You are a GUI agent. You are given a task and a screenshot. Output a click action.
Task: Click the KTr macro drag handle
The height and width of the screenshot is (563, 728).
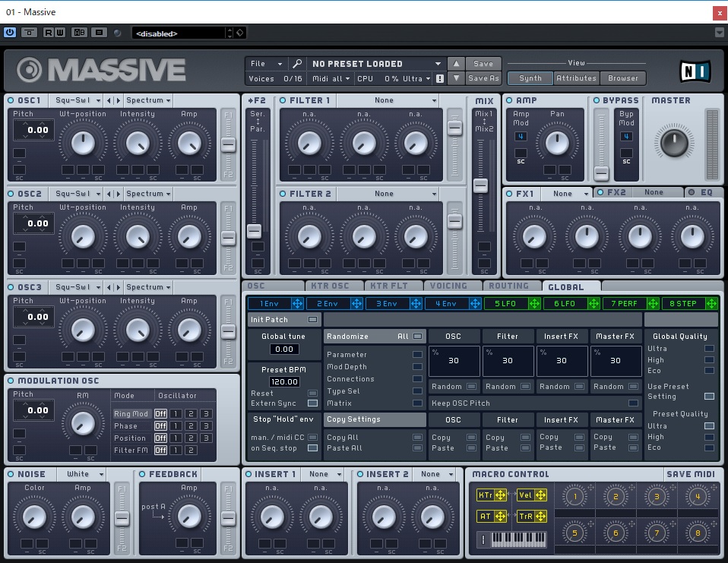pyautogui.click(x=501, y=495)
